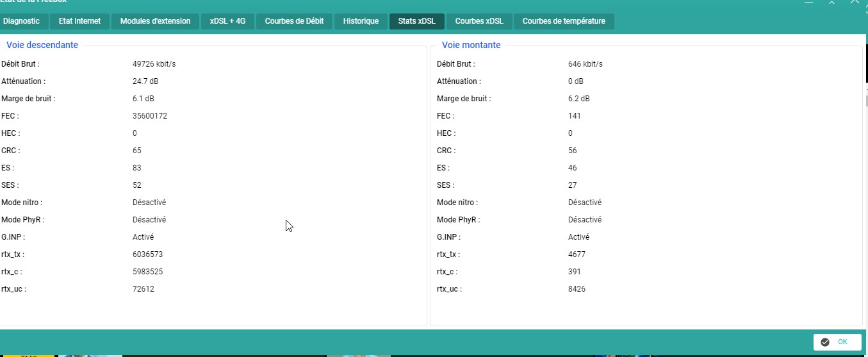Open the Etat Internet tab
868x357 pixels.
79,21
